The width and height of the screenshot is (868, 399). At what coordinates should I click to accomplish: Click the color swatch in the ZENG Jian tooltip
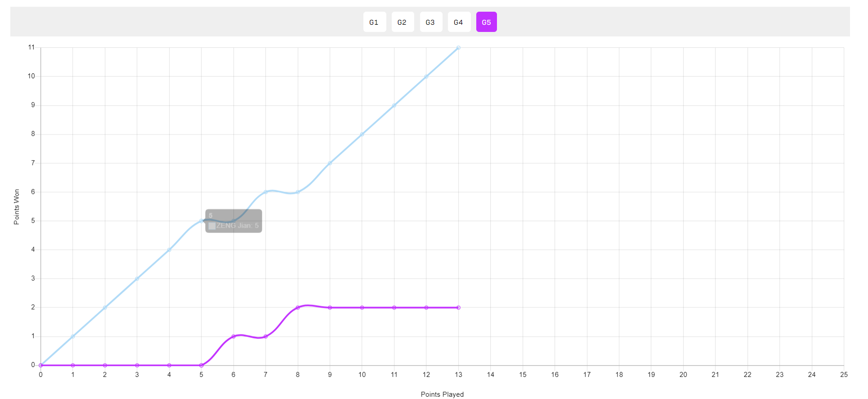(x=212, y=226)
